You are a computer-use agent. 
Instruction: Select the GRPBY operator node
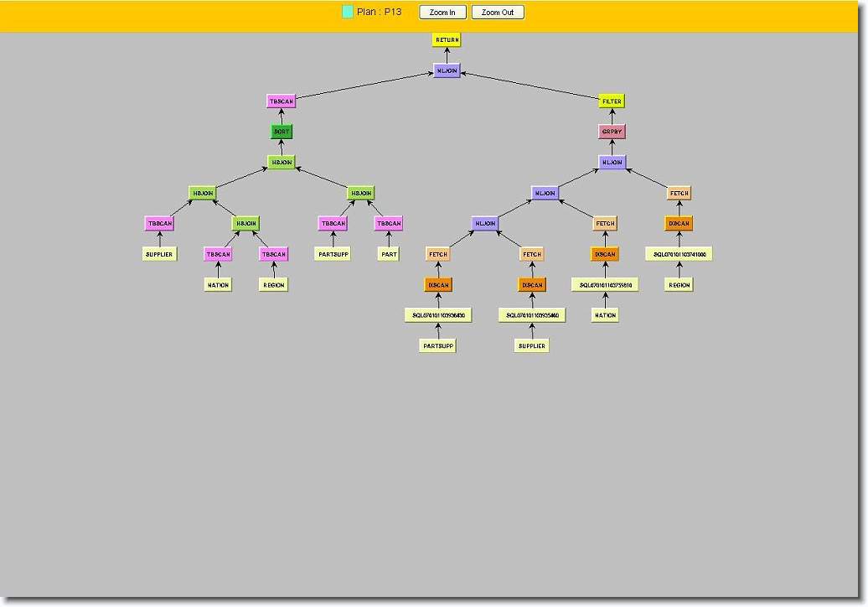[x=612, y=132]
